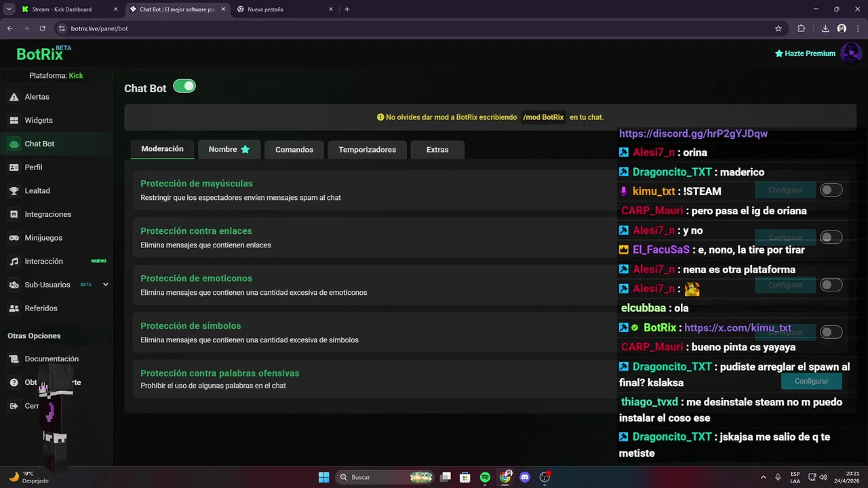Open x.com/kimu_txt link in chat
The width and height of the screenshot is (868, 488).
[x=738, y=327]
